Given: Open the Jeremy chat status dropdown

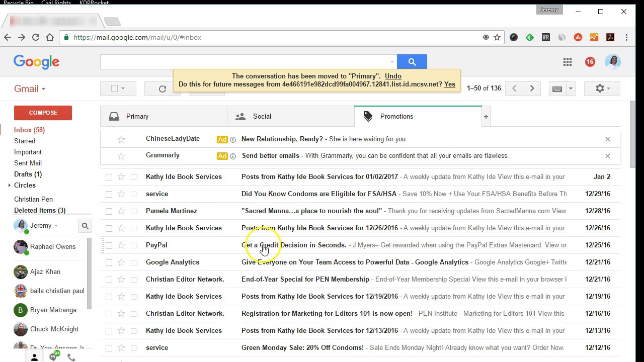Looking at the screenshot, I should click(56, 226).
